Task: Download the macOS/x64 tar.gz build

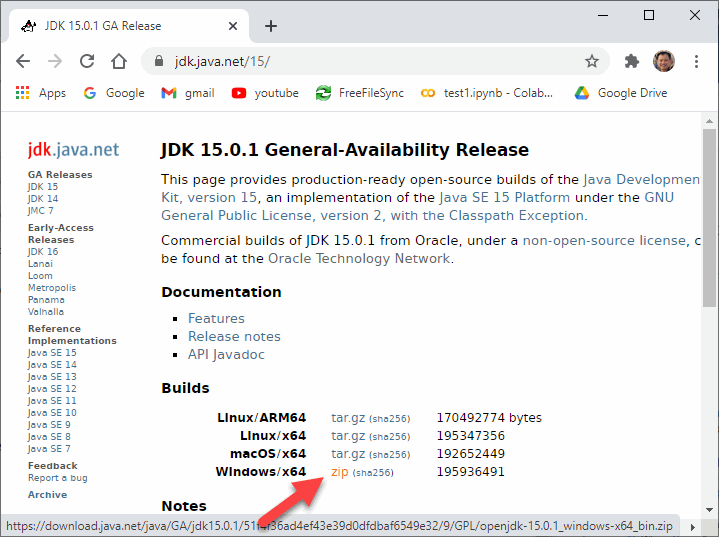Action: [348, 454]
